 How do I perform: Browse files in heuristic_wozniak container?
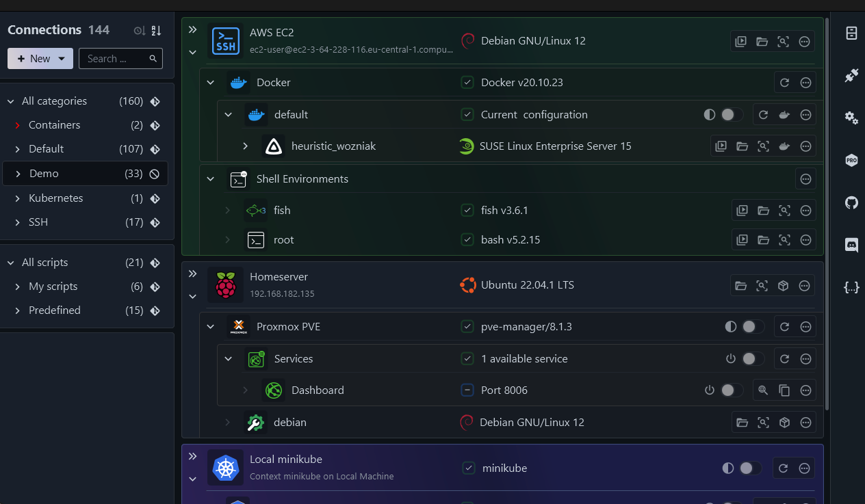click(742, 146)
